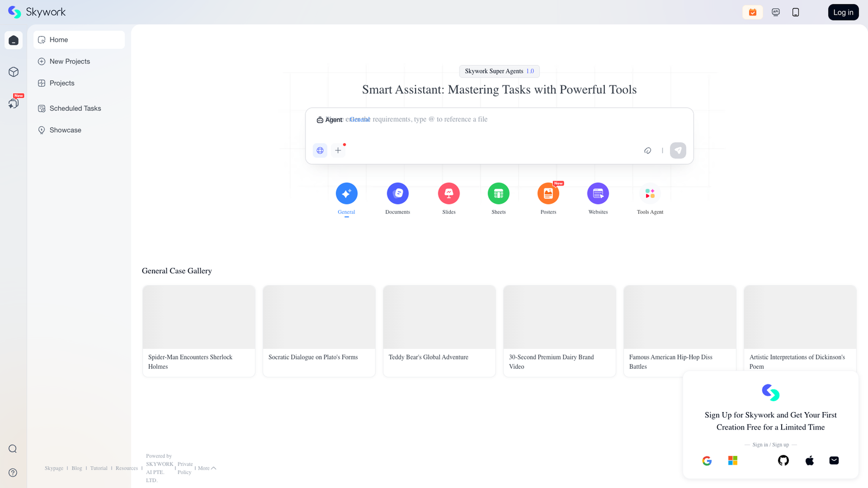Click the send paper plane button
Image resolution: width=868 pixels, height=488 pixels.
[678, 150]
